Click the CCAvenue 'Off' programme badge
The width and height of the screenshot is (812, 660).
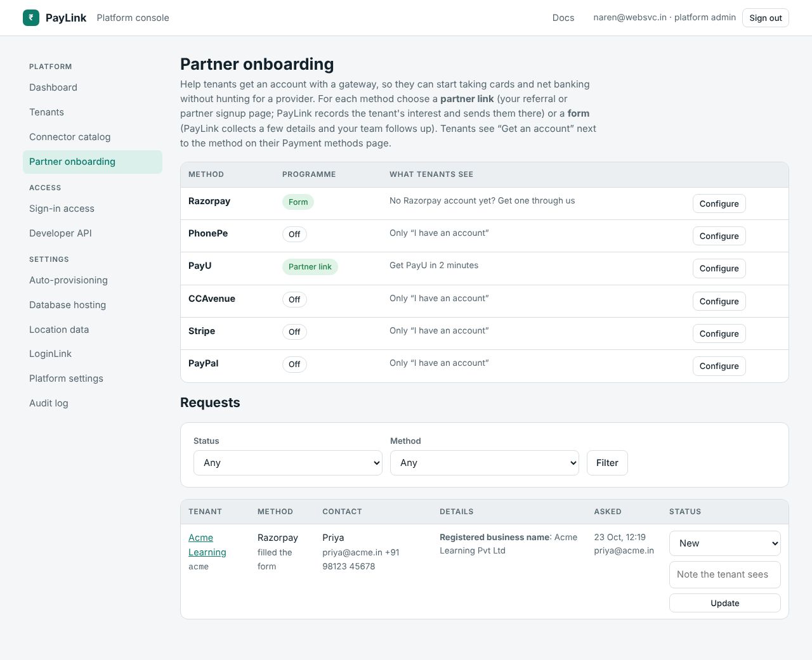(294, 299)
